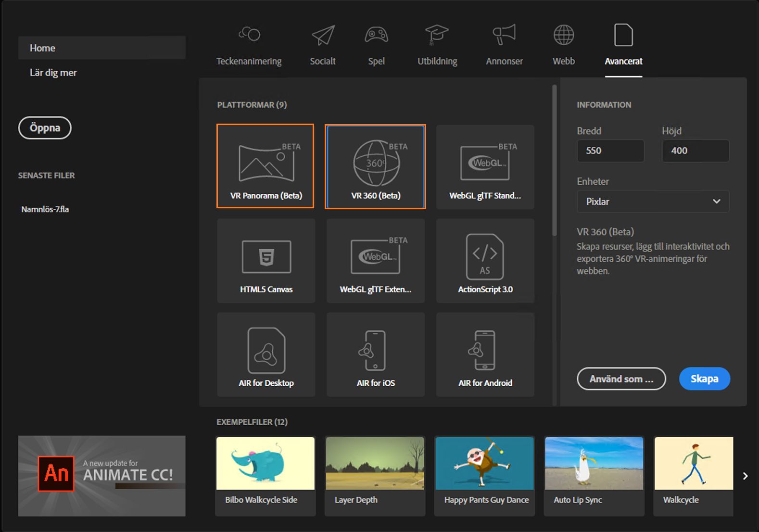This screenshot has width=759, height=532.
Task: Click the Annonser megaphone icon
Action: click(504, 35)
